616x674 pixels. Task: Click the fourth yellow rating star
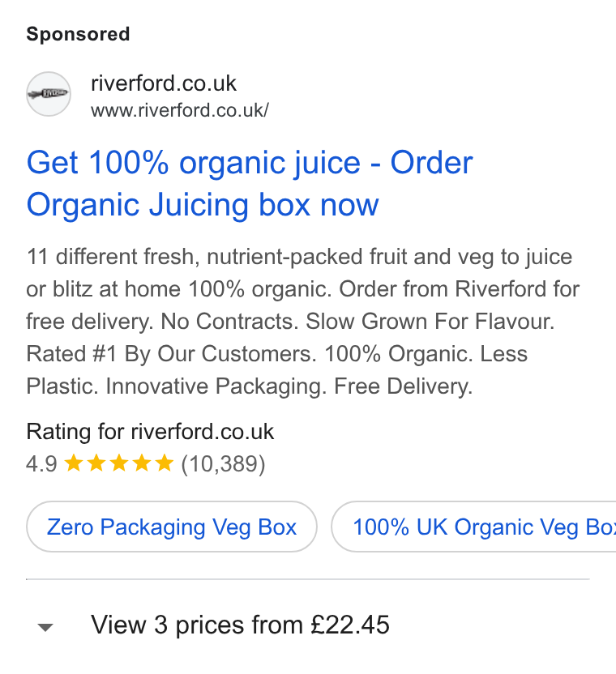(142, 463)
